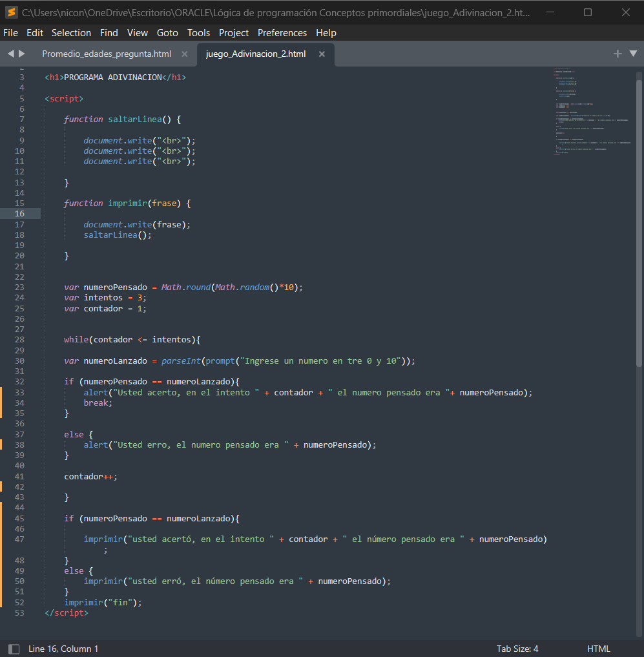Switch to Promedio_edades_pregunta.html tab
644x657 pixels.
(x=107, y=54)
